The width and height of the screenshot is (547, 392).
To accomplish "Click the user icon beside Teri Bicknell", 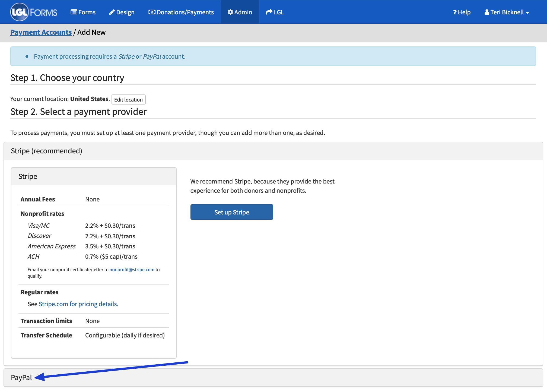I will tap(488, 12).
